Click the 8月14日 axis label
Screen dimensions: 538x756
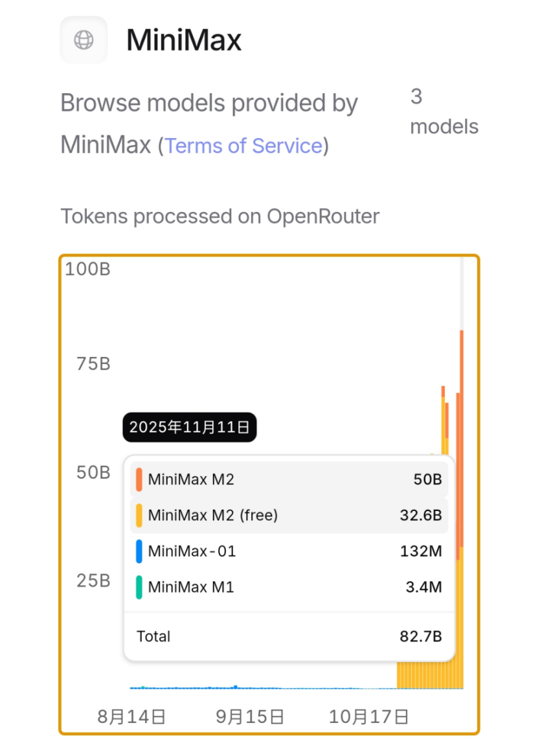(x=131, y=716)
